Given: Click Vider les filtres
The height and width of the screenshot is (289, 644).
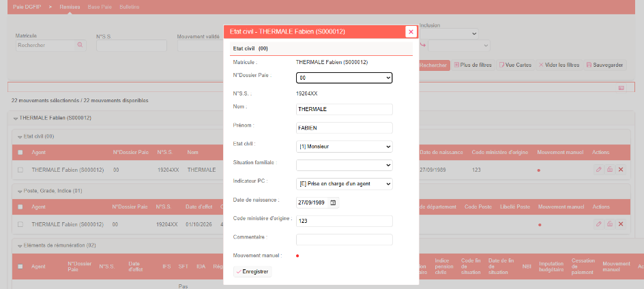Looking at the screenshot, I should [559, 65].
